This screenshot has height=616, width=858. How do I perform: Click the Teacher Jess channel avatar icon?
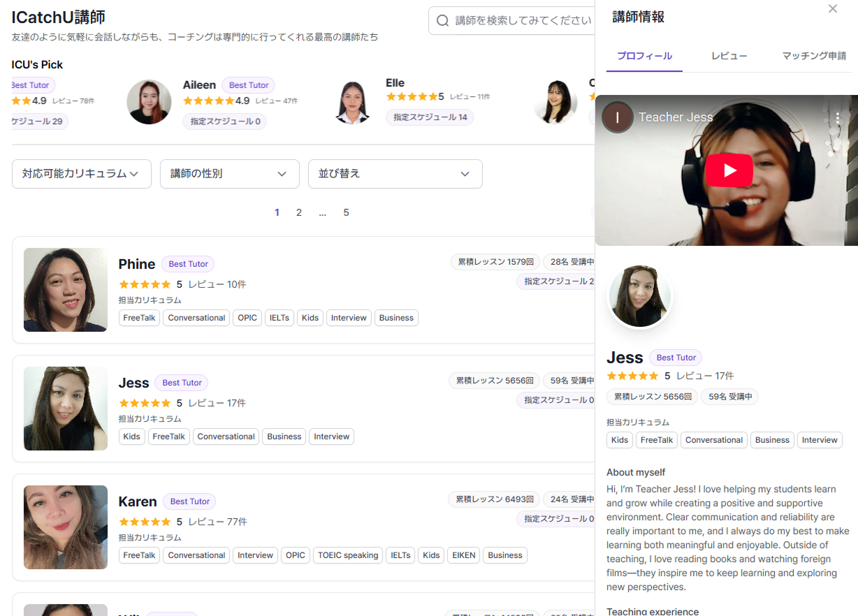pyautogui.click(x=618, y=117)
